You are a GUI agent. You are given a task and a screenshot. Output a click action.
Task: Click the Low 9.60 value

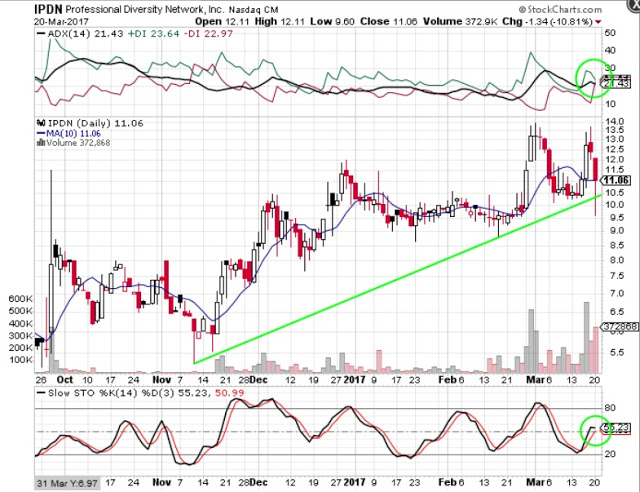[x=332, y=22]
